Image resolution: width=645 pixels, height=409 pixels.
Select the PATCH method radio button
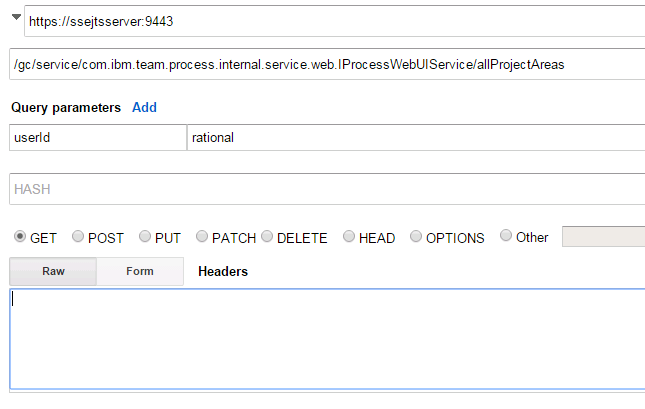(202, 237)
